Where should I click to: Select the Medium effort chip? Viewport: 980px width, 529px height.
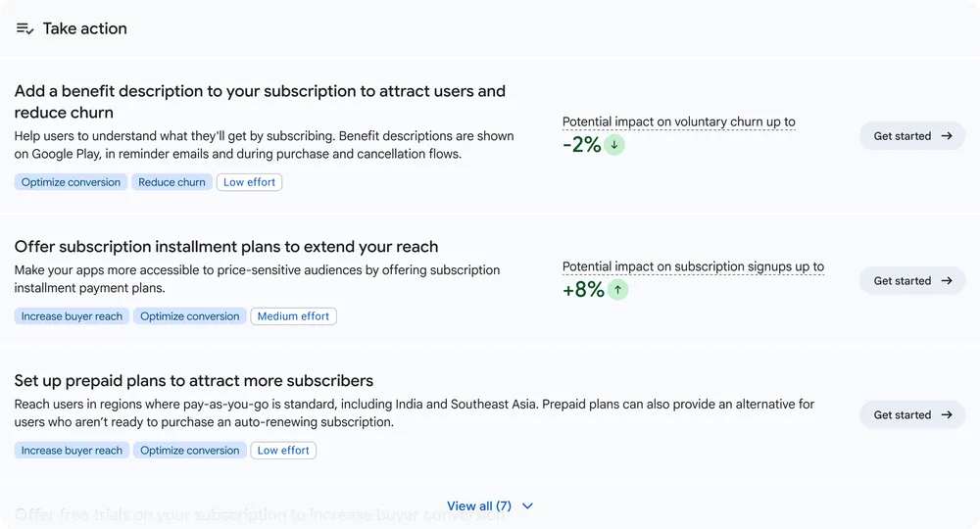point(293,316)
